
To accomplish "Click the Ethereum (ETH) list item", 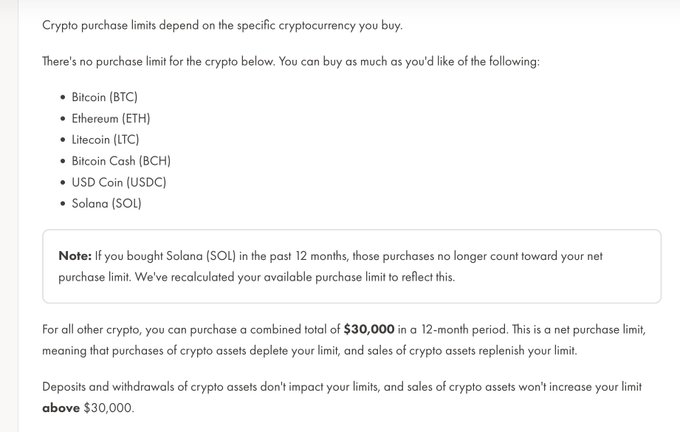I will (x=111, y=118).
